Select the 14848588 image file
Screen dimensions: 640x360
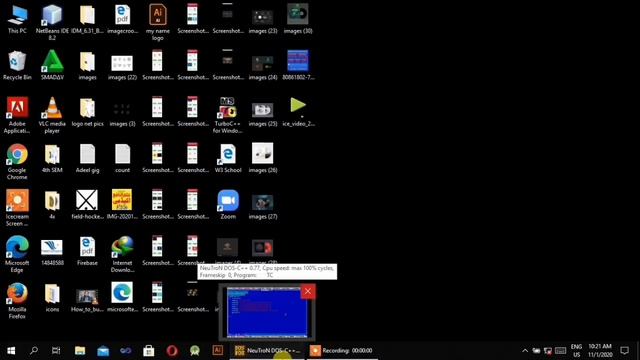click(x=52, y=251)
